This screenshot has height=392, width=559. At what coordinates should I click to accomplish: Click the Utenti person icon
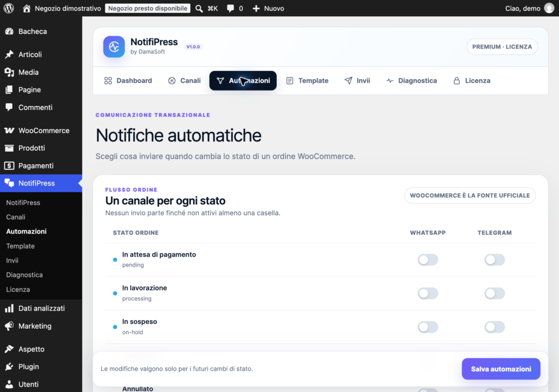9,384
